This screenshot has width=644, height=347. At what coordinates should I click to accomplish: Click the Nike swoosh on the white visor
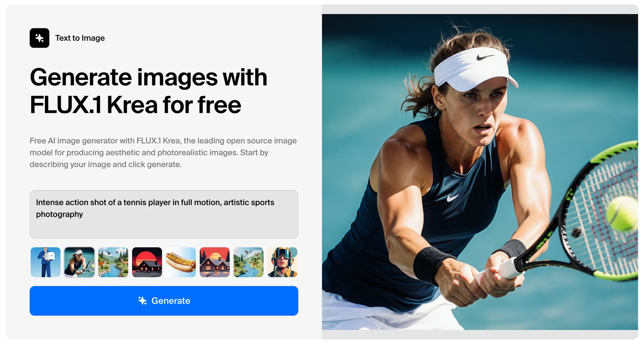(x=485, y=57)
